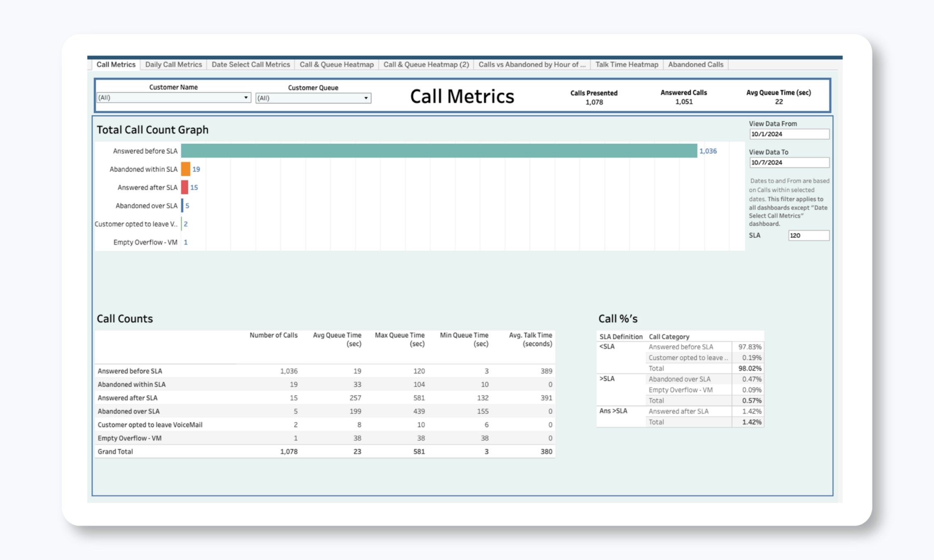Image resolution: width=934 pixels, height=560 pixels.
Task: Open the Customer Queue dropdown
Action: pyautogui.click(x=366, y=98)
